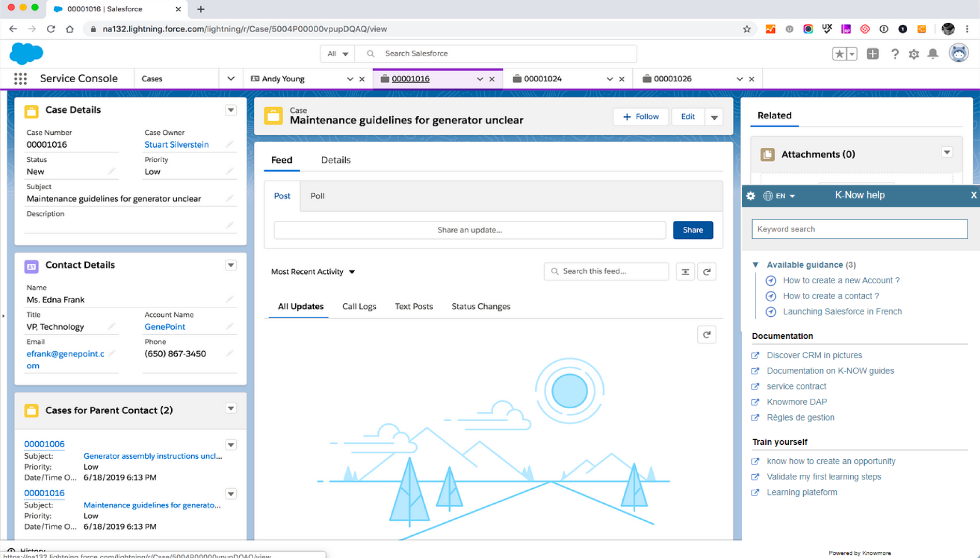Open the row menu for case 00001006
Image resolution: width=980 pixels, height=558 pixels.
click(231, 445)
